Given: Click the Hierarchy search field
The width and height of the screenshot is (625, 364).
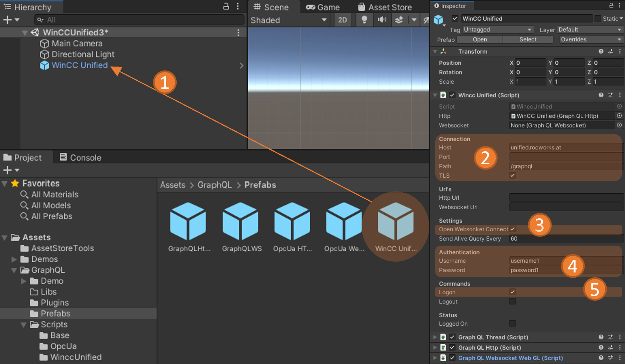Looking at the screenshot, I should point(140,20).
